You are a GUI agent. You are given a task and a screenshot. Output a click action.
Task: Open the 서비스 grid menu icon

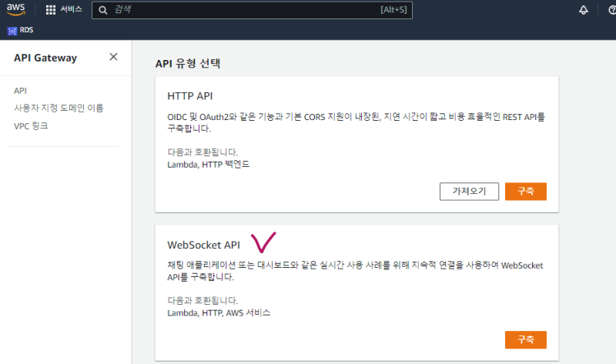point(51,10)
